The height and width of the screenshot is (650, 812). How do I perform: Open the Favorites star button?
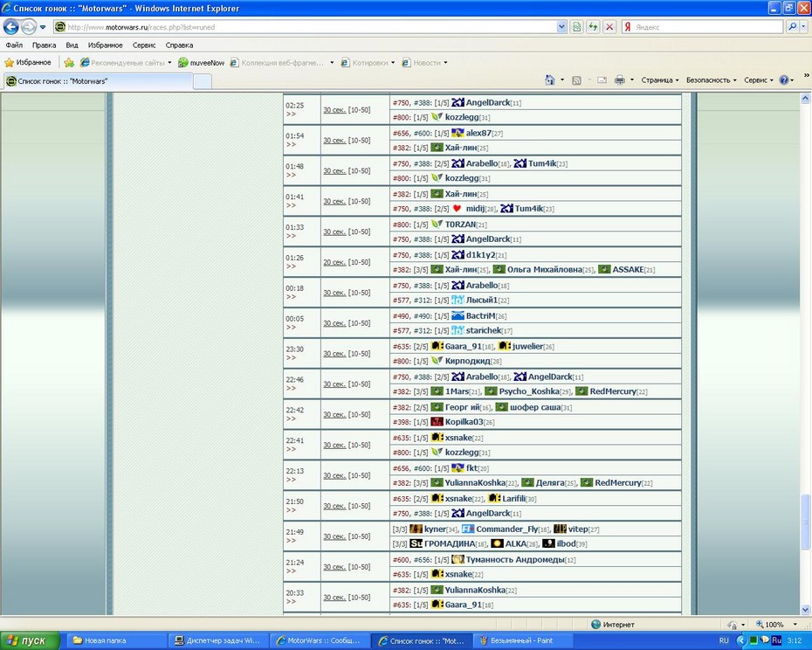point(28,63)
